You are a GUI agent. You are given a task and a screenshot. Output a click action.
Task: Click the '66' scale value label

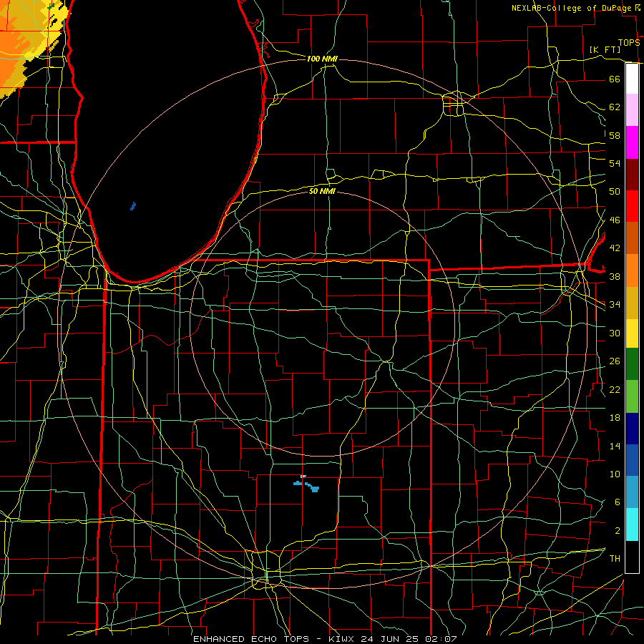click(615, 79)
